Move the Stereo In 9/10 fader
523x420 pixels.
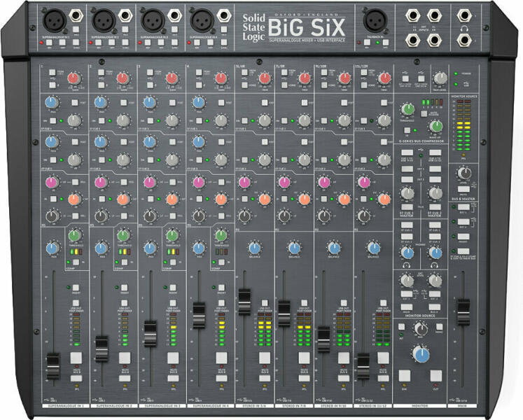click(x=323, y=339)
